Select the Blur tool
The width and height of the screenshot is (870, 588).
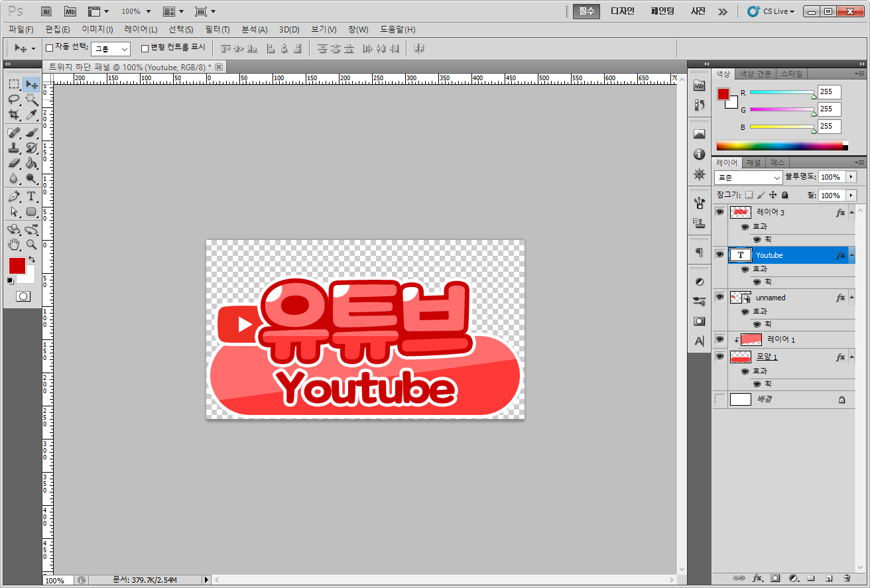14,178
